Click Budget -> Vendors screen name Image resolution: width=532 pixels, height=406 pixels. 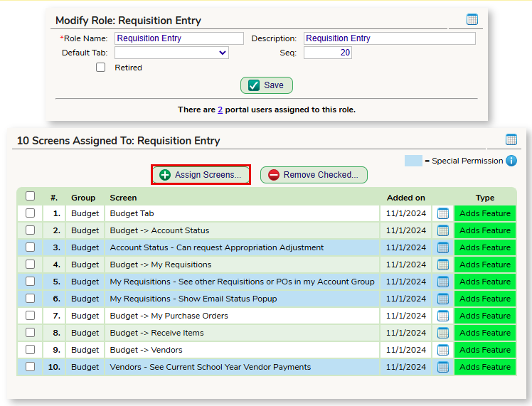[x=146, y=350]
